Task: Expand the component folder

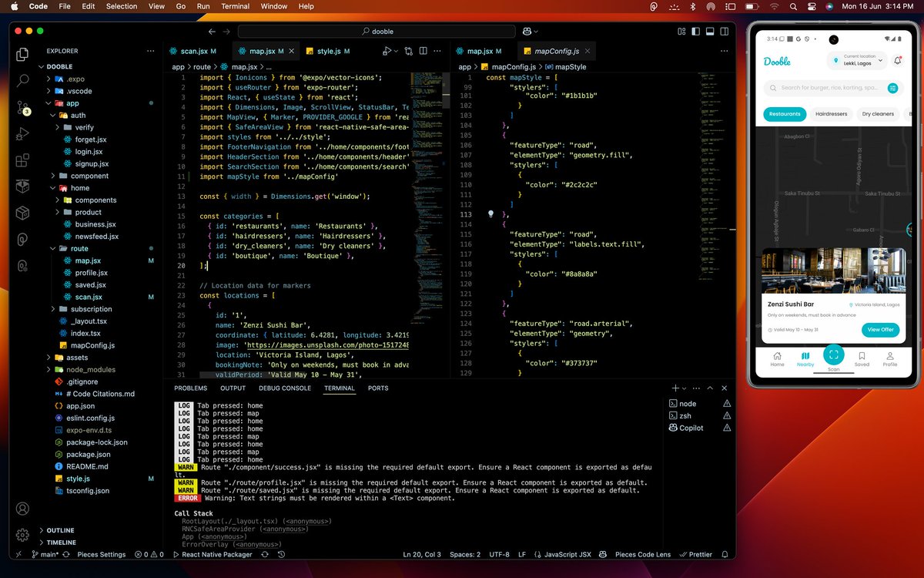Action: click(53, 176)
